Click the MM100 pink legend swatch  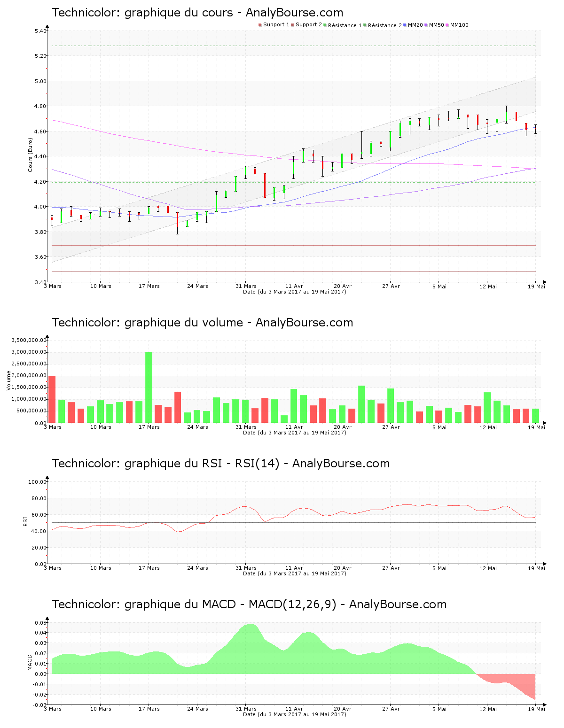pos(447,25)
